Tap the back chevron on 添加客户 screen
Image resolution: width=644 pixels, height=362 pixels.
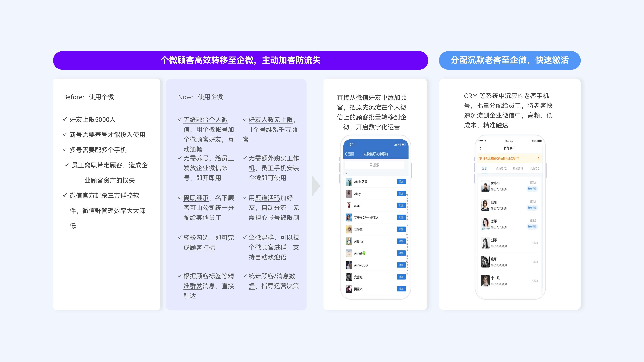[480, 148]
